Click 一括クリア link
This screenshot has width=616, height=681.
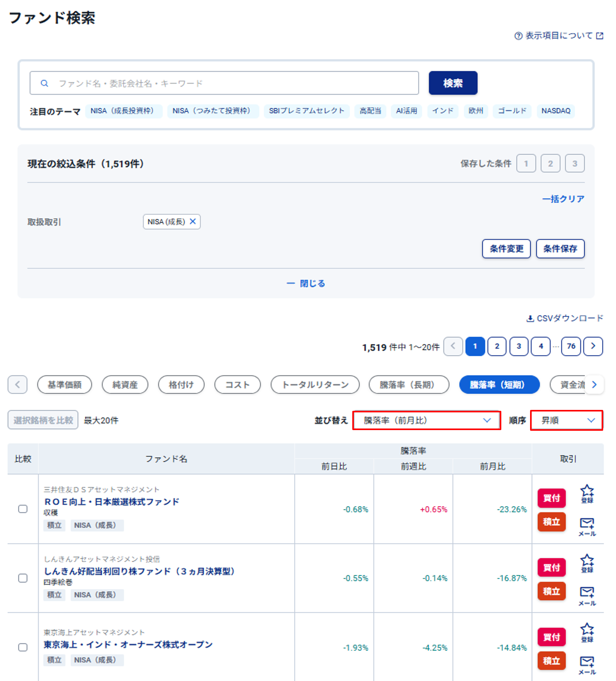tap(563, 199)
